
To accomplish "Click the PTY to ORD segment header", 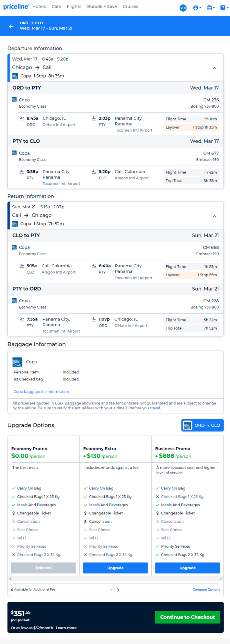I will click(116, 289).
